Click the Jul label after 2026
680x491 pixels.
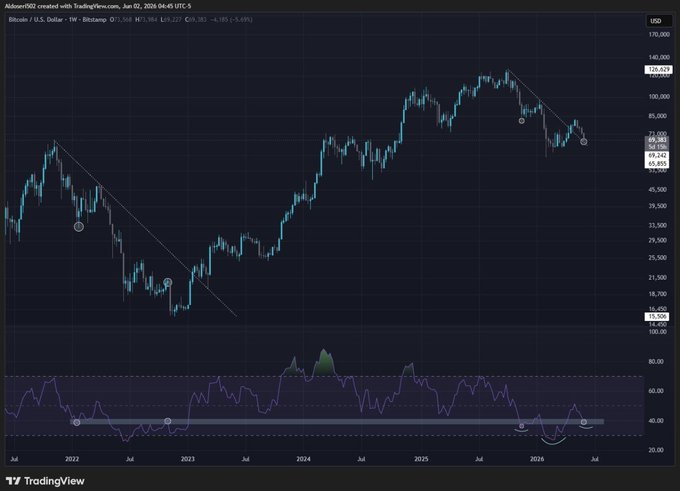(x=595, y=459)
